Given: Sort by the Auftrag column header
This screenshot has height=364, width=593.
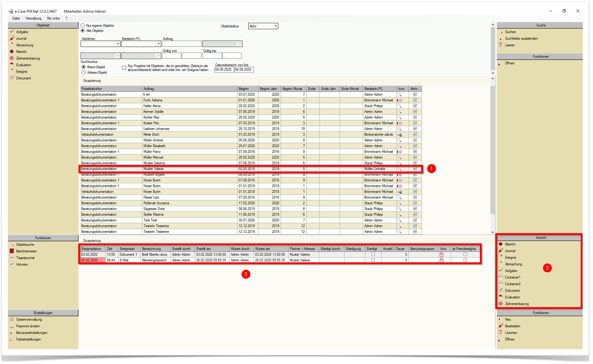Looking at the screenshot, I should pyautogui.click(x=190, y=89).
